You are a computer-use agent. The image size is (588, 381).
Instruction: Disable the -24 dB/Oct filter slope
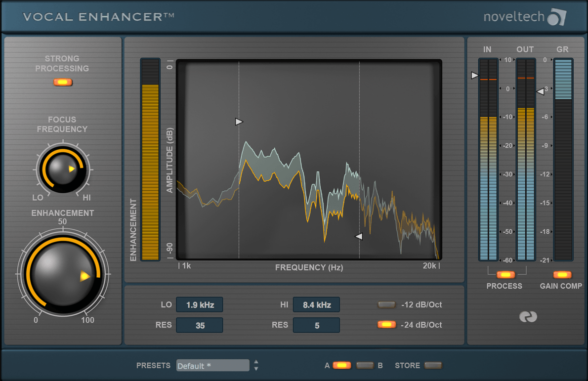pos(386,325)
